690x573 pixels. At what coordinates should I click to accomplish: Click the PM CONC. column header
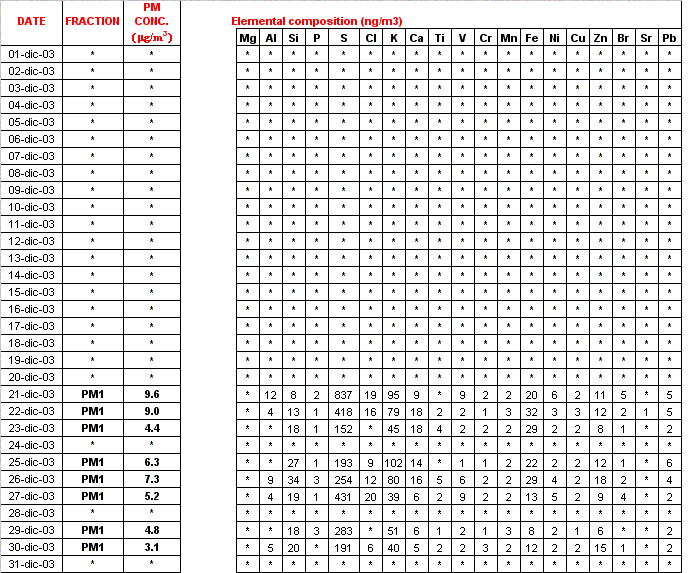point(152,22)
